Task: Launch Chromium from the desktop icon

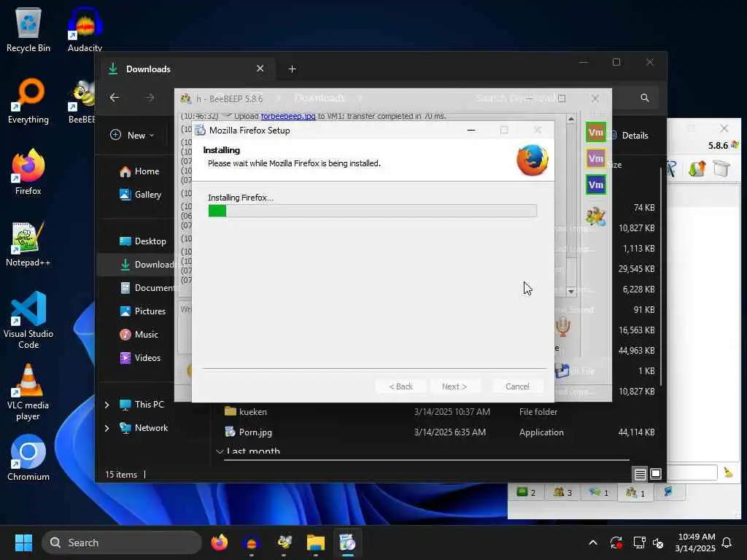Action: point(28,458)
